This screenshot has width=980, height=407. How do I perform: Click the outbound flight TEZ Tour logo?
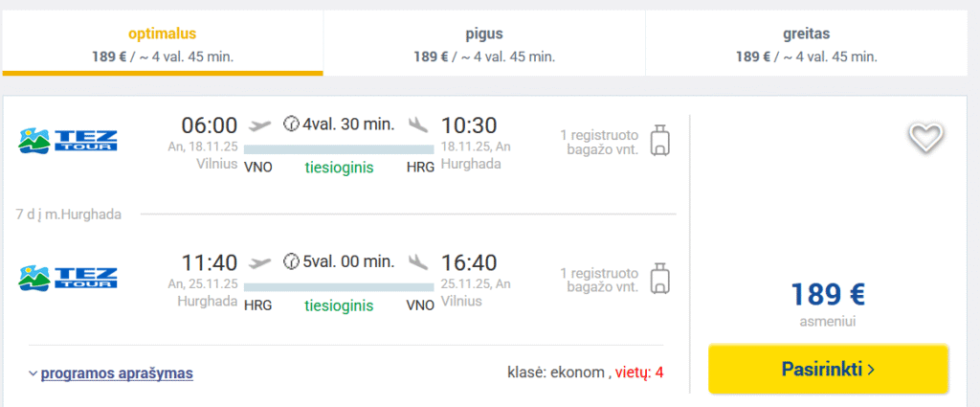point(68,141)
